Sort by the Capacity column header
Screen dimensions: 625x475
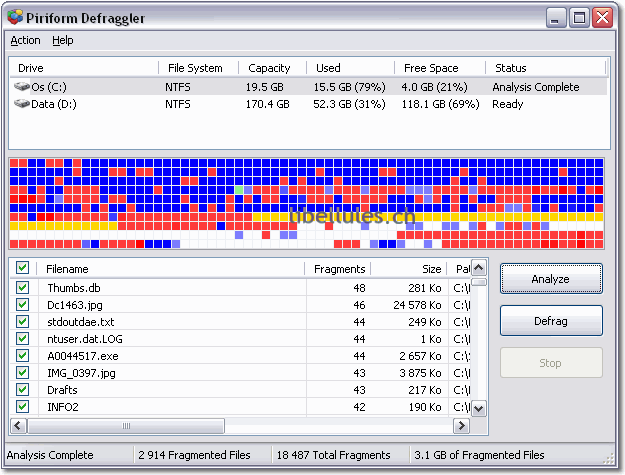pos(273,68)
